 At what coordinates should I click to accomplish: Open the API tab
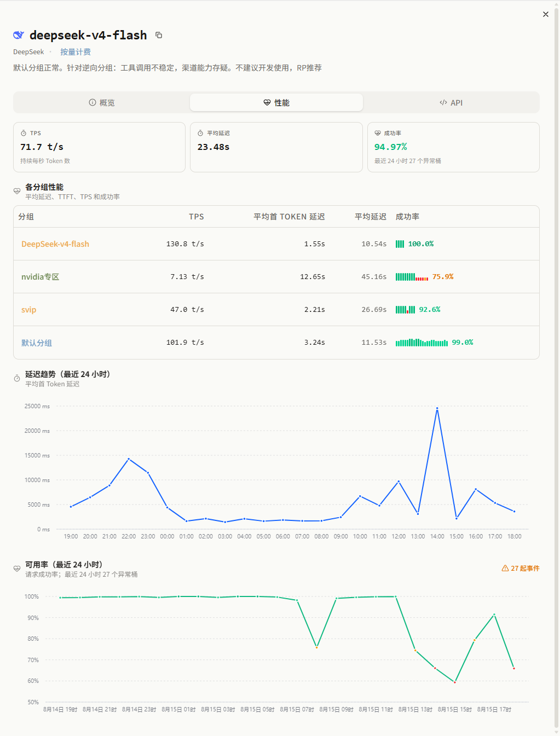coord(451,102)
